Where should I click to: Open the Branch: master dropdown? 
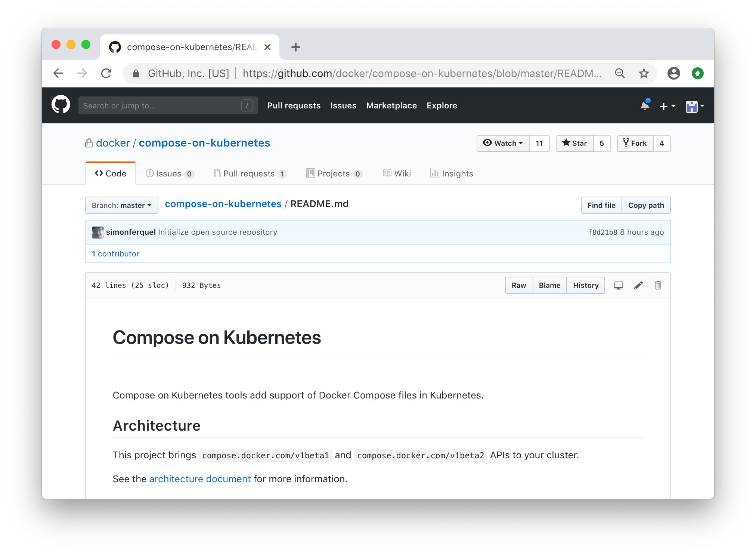click(122, 205)
